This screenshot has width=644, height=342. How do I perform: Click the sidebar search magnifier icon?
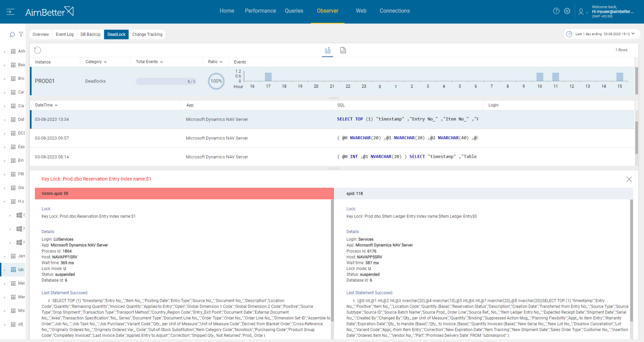(12, 35)
